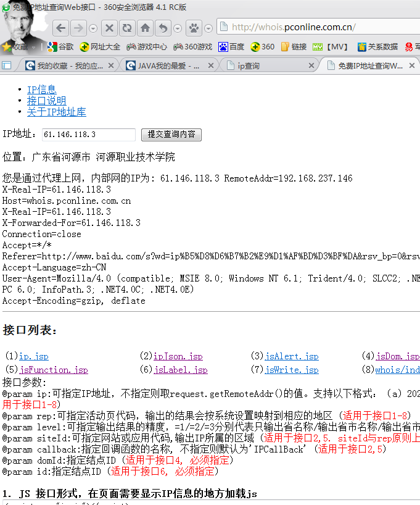Click the page icon in address bar
This screenshot has height=505, width=420.
tap(224, 27)
